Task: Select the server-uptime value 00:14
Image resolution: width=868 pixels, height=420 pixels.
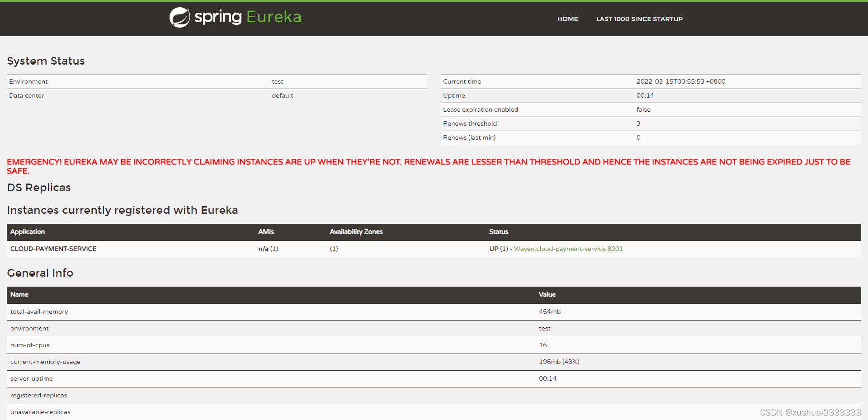Action: [547, 378]
